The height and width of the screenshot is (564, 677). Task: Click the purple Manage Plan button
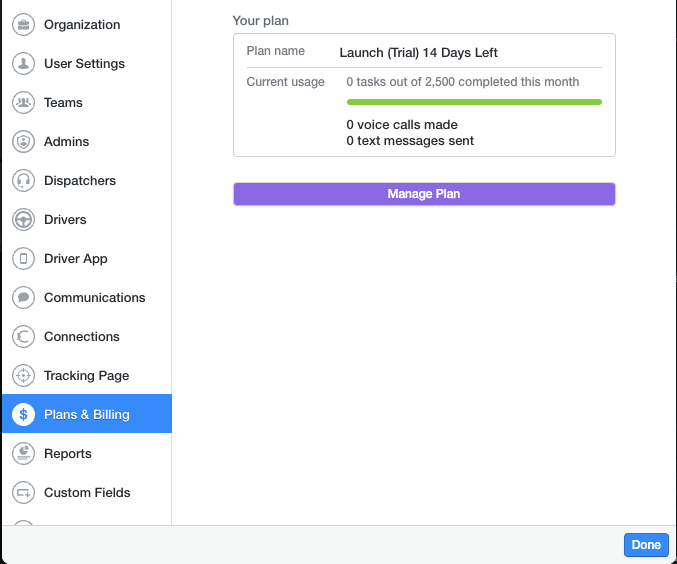[424, 194]
